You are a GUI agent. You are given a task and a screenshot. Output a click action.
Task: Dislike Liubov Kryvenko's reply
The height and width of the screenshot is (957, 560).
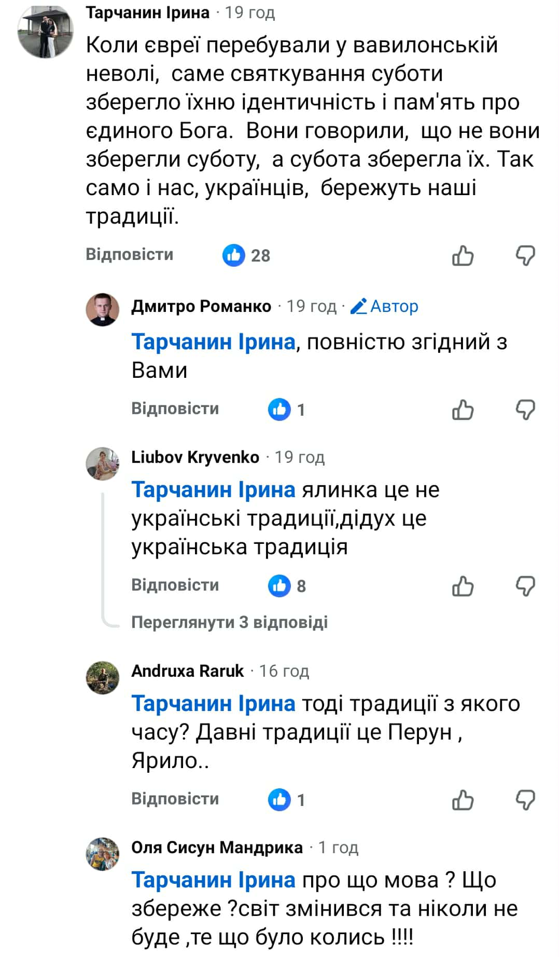pyautogui.click(x=525, y=586)
